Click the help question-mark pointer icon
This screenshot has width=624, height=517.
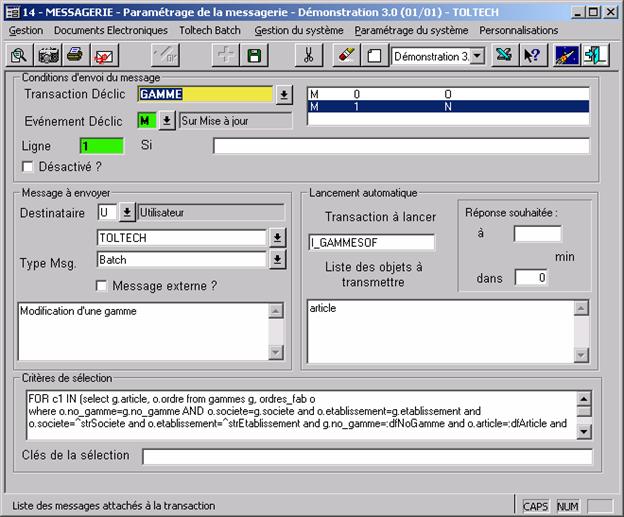[531, 56]
